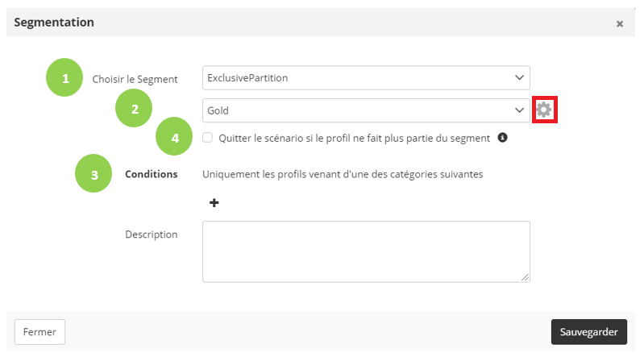Click the plus icon to add condition

coord(214,203)
